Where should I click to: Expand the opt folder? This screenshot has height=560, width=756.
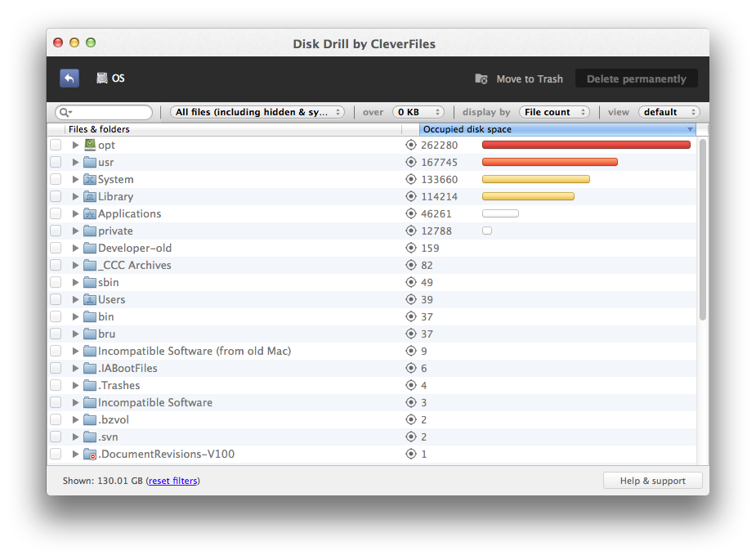coord(75,145)
